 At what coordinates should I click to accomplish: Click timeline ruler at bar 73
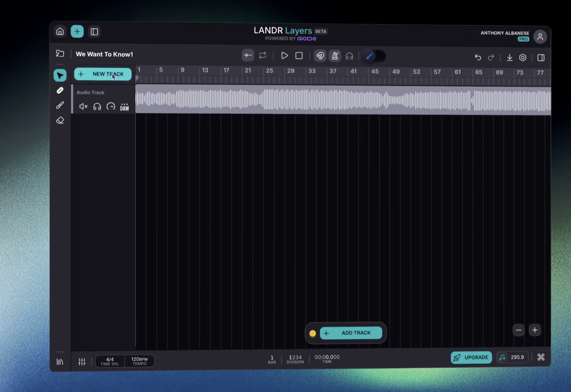[x=520, y=73]
